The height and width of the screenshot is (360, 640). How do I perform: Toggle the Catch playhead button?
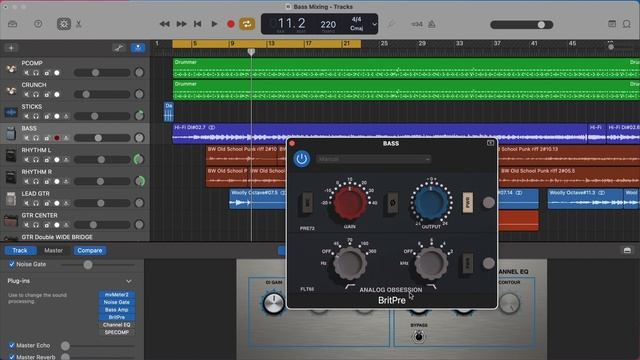(x=138, y=48)
